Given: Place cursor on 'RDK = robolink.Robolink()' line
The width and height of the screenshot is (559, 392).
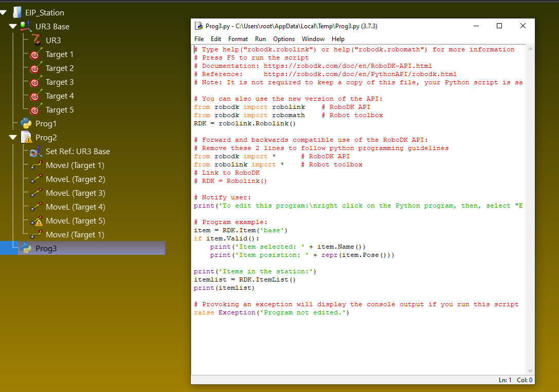Looking at the screenshot, I should 245,123.
